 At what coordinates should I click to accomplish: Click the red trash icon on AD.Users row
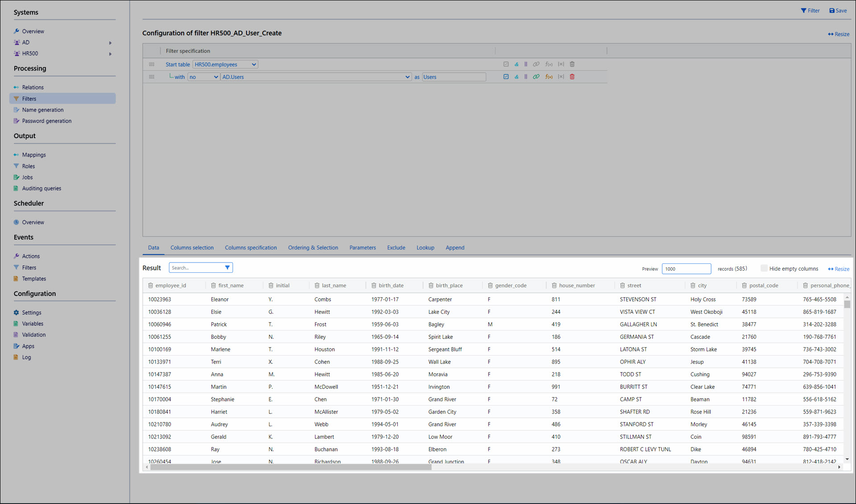coord(572,77)
